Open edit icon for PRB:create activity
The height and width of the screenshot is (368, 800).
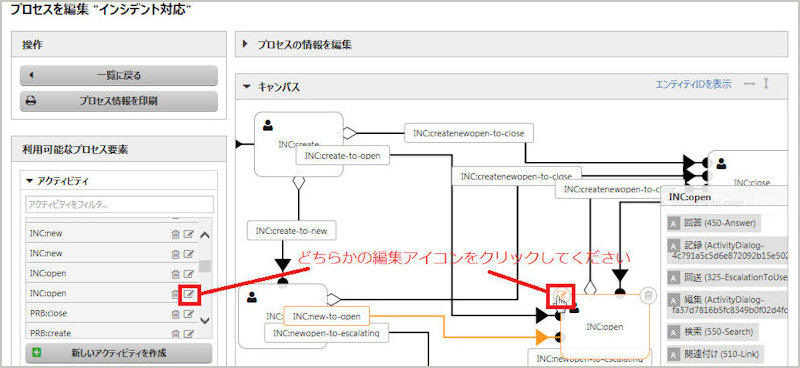pyautogui.click(x=189, y=333)
